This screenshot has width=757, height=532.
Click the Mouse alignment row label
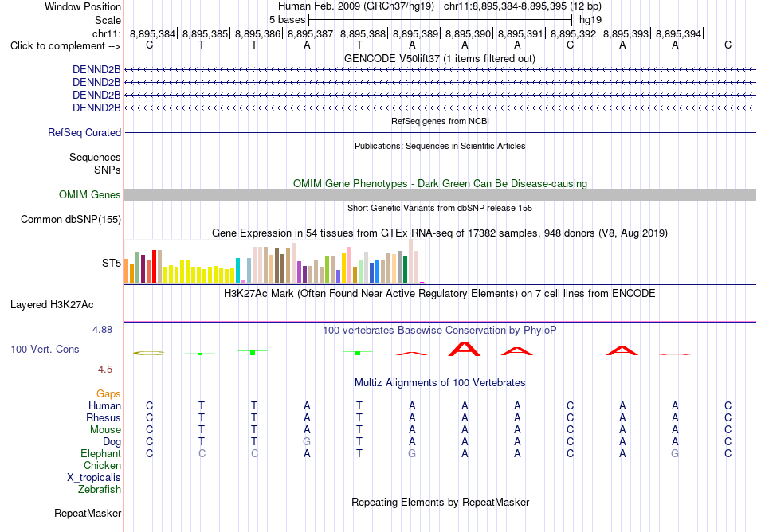105,430
